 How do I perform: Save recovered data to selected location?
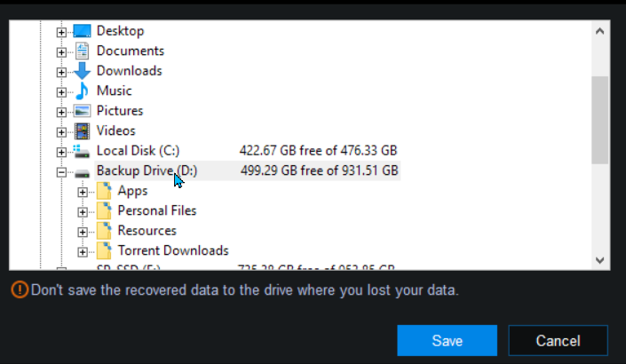point(448,340)
